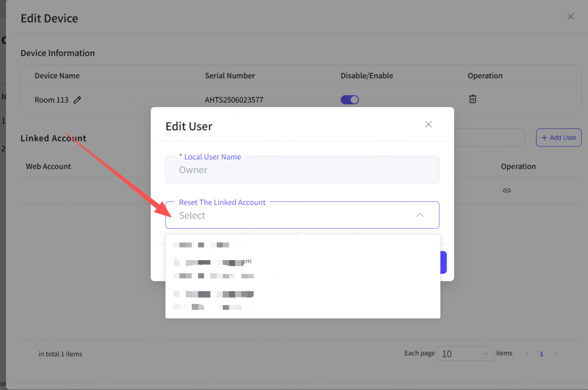Click the Add User button

(x=558, y=138)
